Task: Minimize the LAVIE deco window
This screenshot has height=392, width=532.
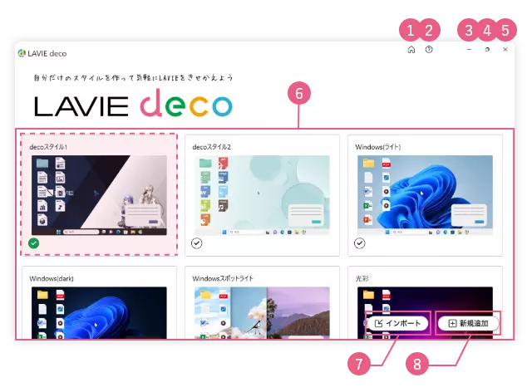Action: point(469,50)
